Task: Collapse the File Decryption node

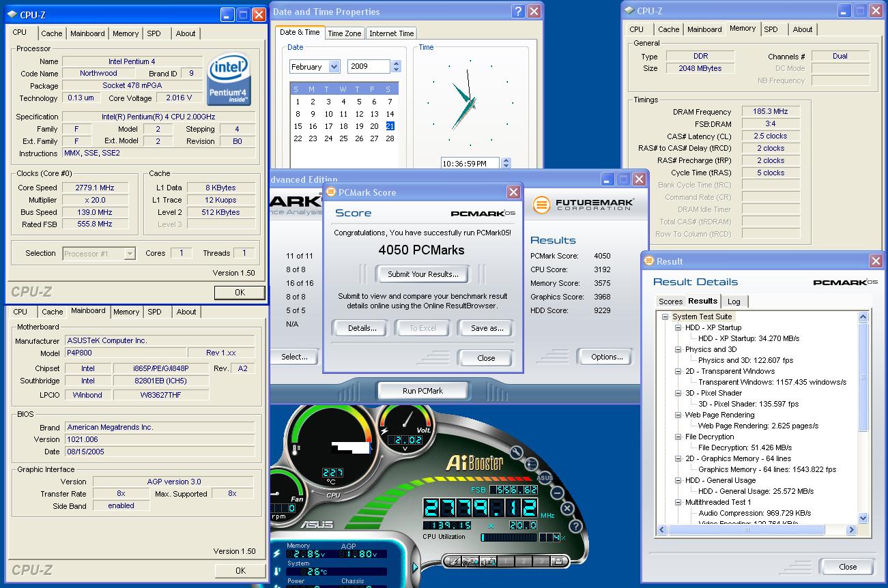Action: (x=678, y=437)
